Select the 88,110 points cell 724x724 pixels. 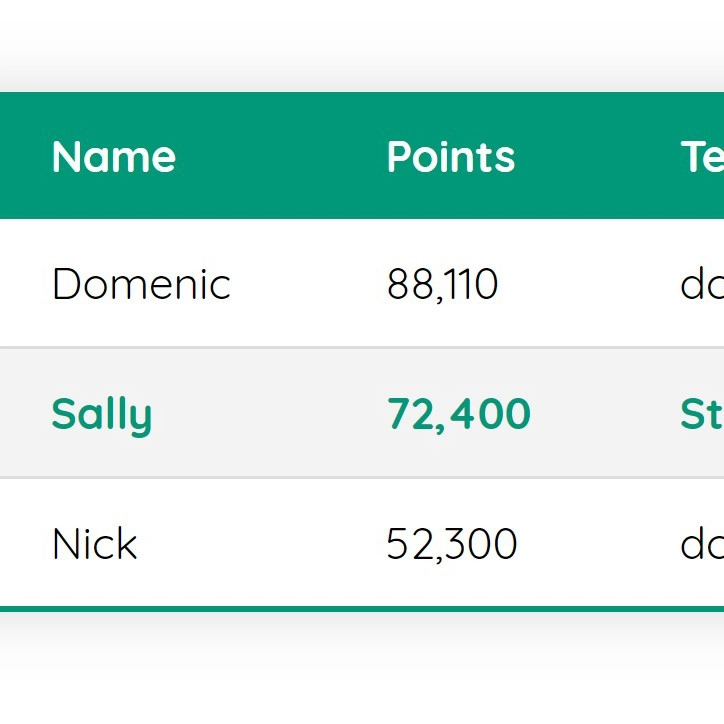tap(442, 284)
